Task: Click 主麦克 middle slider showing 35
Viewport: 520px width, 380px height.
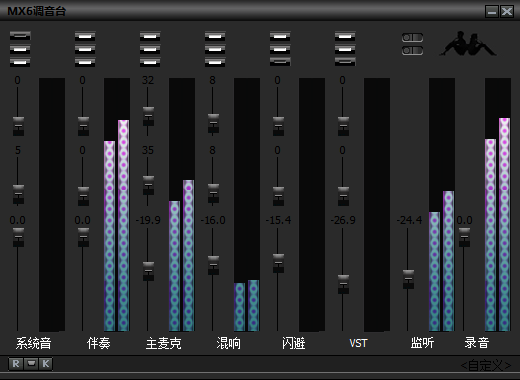Action: (148, 185)
